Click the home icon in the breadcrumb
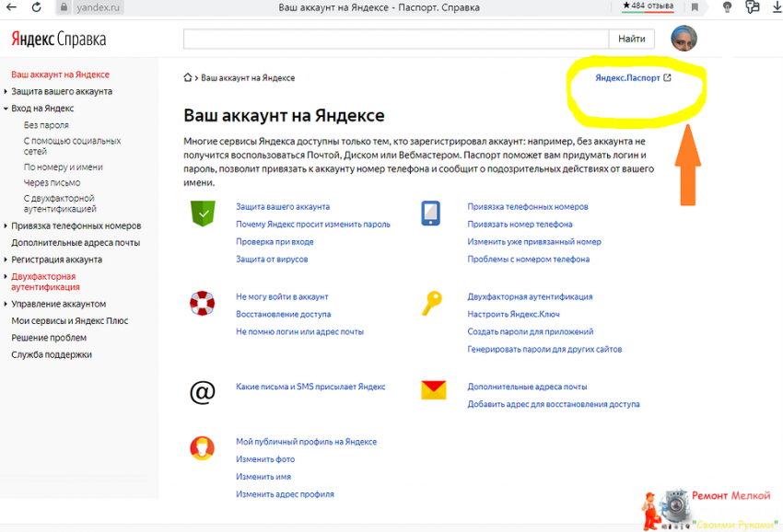Screen dimensions: 783x532 (x=189, y=78)
